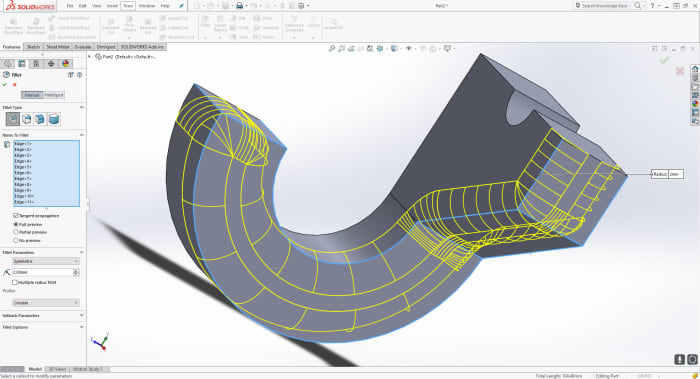Accept the fillet with the green checkmark in PropertyManager

point(5,85)
